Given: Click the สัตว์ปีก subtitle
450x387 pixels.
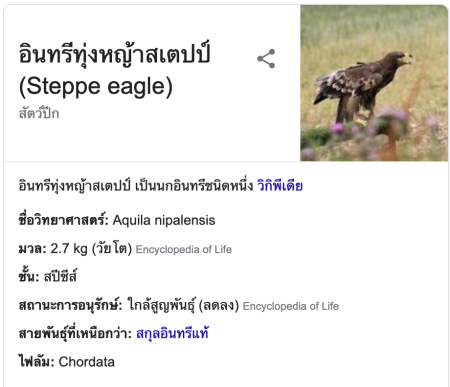Looking at the screenshot, I should [39, 113].
